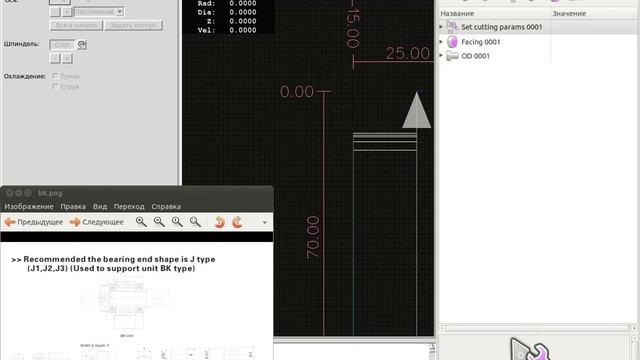Click the normal size magnifier icon
This screenshot has width=640, height=360.
pos(177,222)
